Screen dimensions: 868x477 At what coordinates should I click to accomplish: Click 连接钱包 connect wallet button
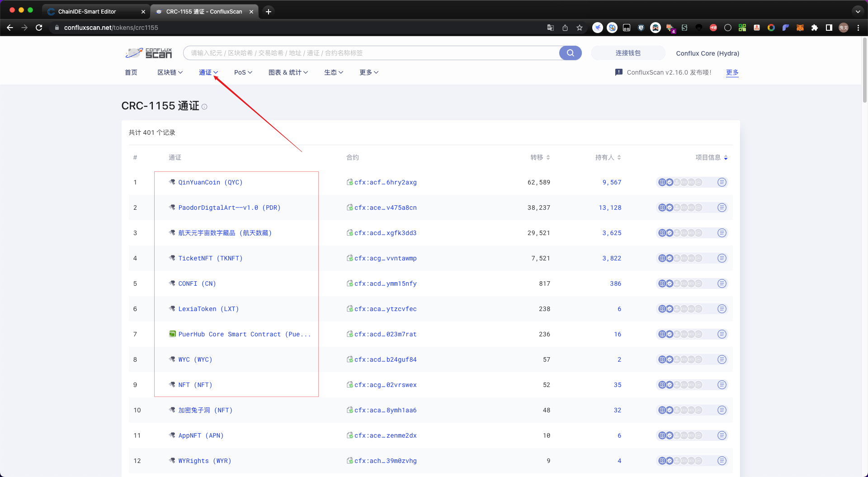[x=628, y=53]
